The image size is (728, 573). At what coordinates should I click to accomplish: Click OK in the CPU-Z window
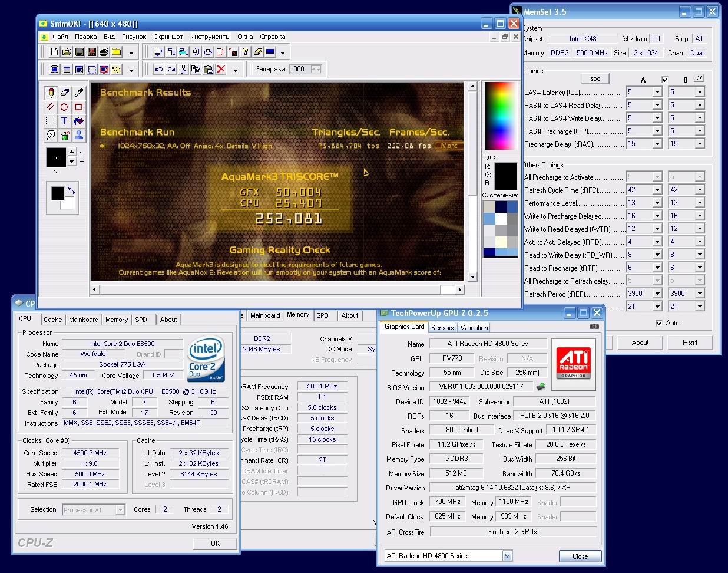click(215, 544)
